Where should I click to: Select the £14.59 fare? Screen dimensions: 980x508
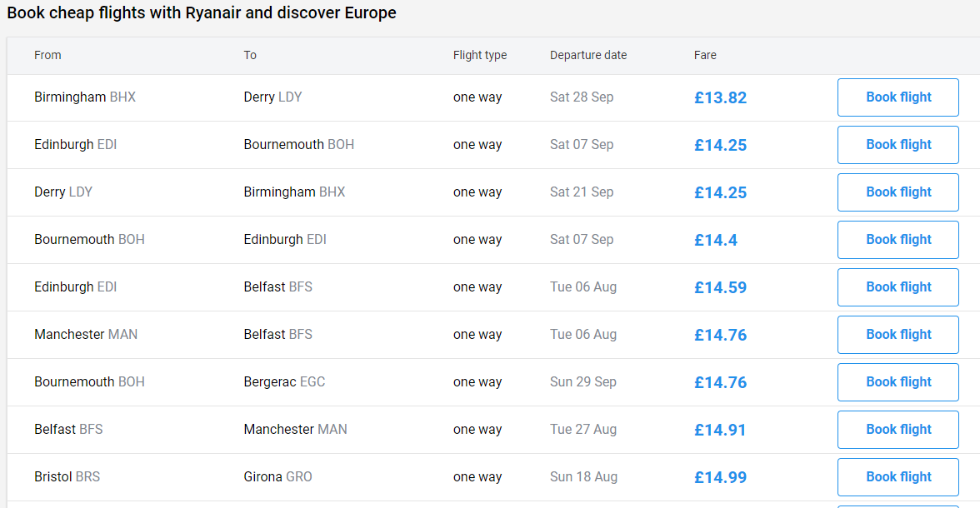(x=721, y=287)
